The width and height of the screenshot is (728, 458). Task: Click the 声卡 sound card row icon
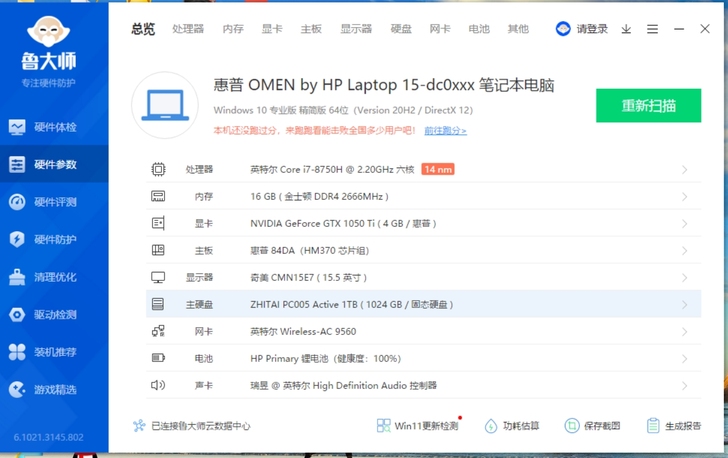click(158, 385)
